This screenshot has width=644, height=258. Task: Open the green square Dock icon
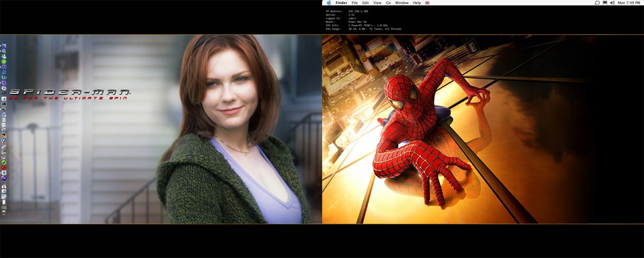point(4,61)
